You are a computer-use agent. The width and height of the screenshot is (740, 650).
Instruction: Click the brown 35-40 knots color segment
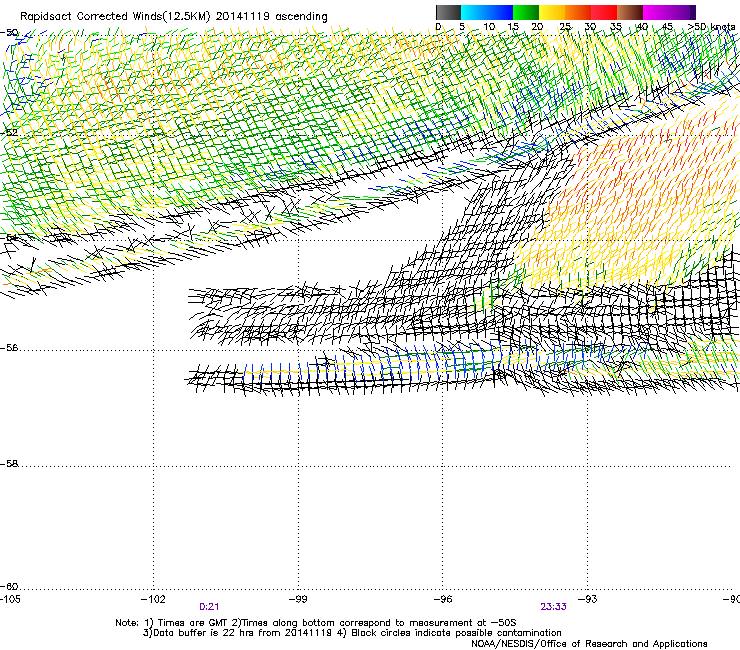(630, 12)
